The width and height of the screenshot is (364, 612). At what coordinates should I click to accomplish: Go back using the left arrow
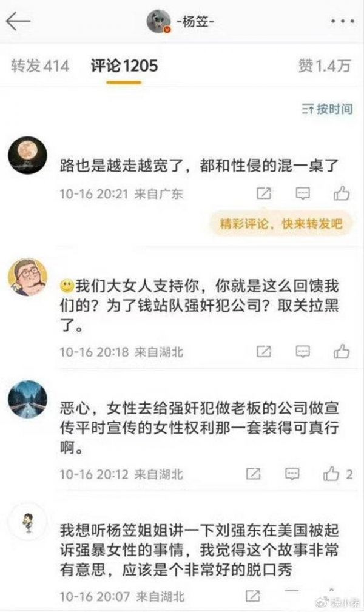pyautogui.click(x=18, y=21)
